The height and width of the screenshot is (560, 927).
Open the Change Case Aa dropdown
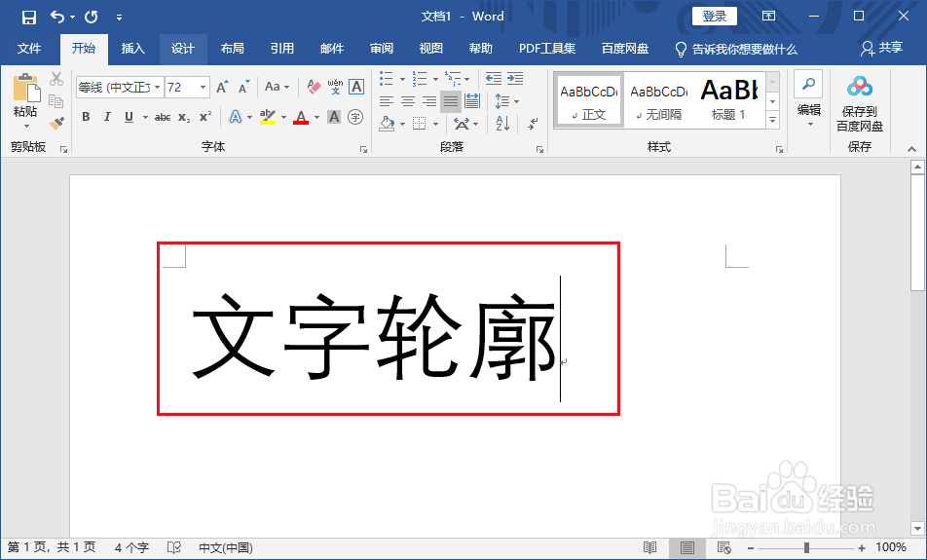pos(277,88)
